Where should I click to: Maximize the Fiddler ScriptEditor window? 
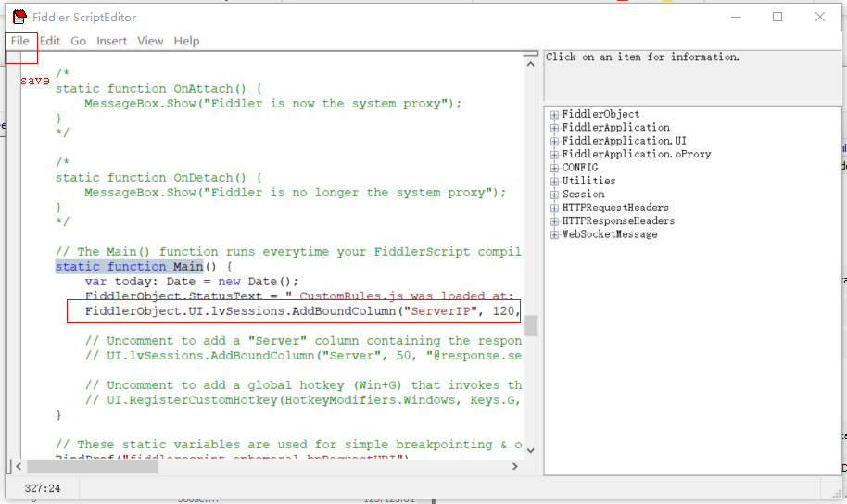click(777, 18)
